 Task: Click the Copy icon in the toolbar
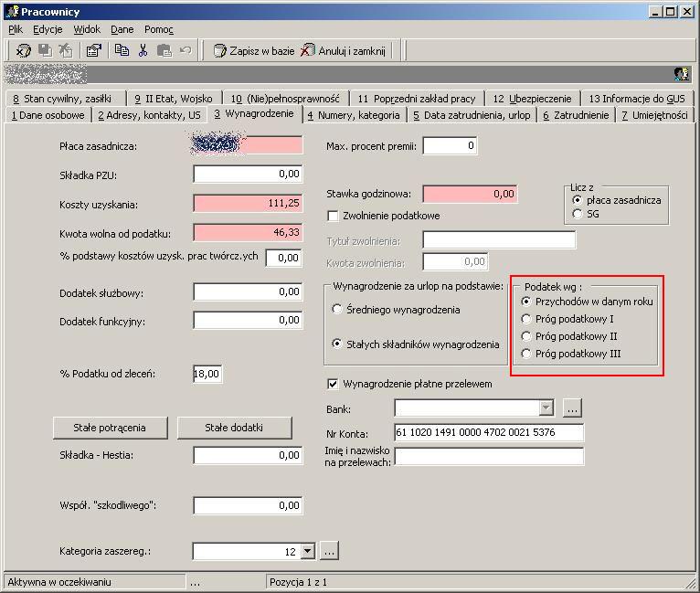[x=122, y=50]
